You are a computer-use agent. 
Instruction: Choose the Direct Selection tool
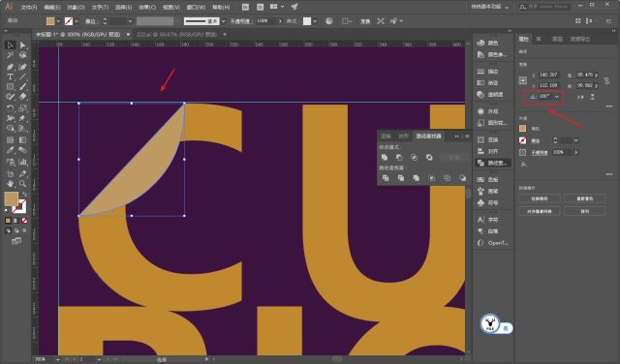tap(22, 45)
